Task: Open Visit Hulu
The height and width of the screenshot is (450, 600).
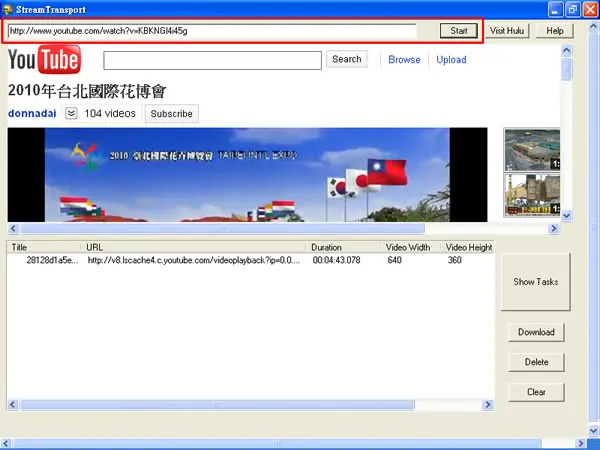Action: (507, 31)
